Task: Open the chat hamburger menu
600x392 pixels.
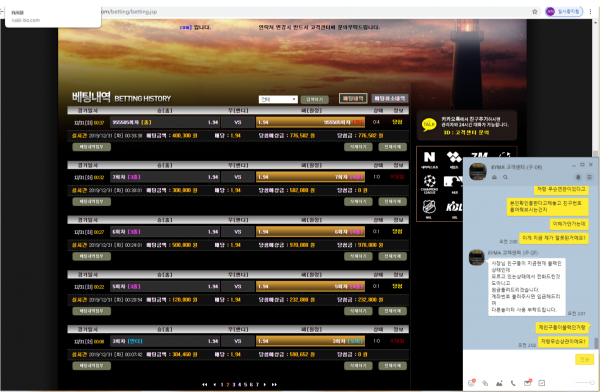Action: coord(589,177)
